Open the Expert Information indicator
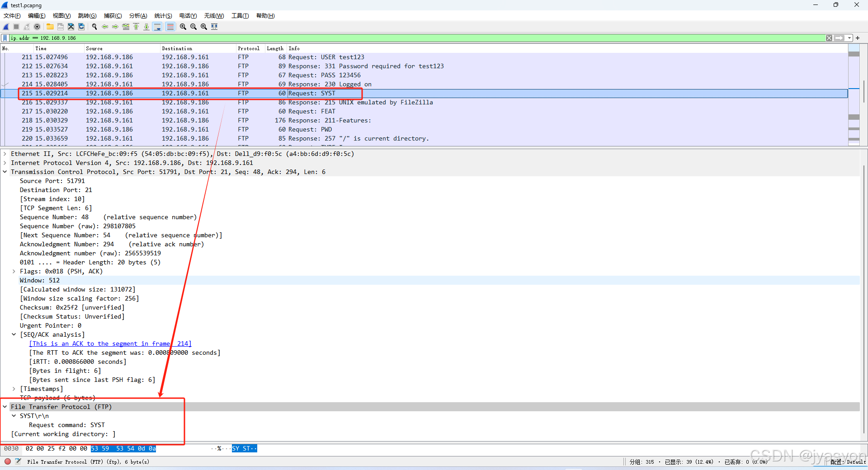Viewport: 868px width, 470px height. [7, 461]
